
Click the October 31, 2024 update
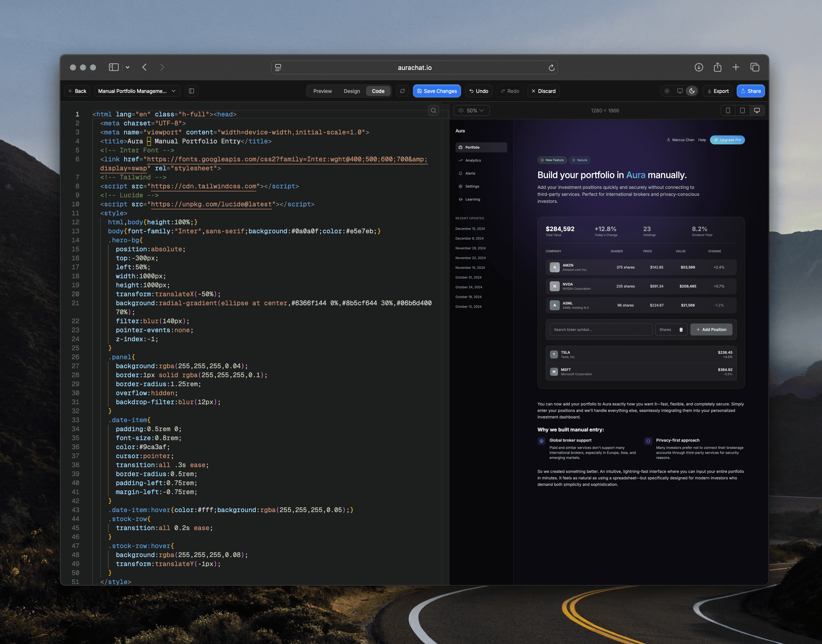pyautogui.click(x=468, y=278)
